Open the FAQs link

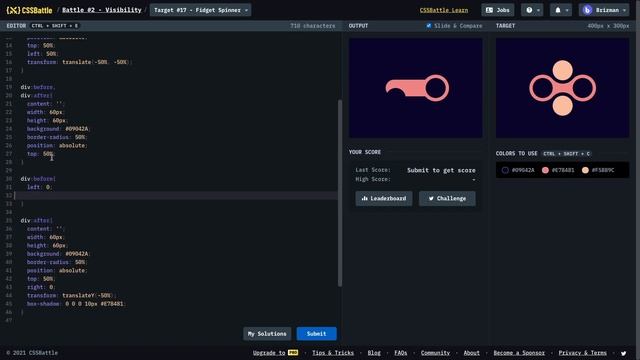400,353
